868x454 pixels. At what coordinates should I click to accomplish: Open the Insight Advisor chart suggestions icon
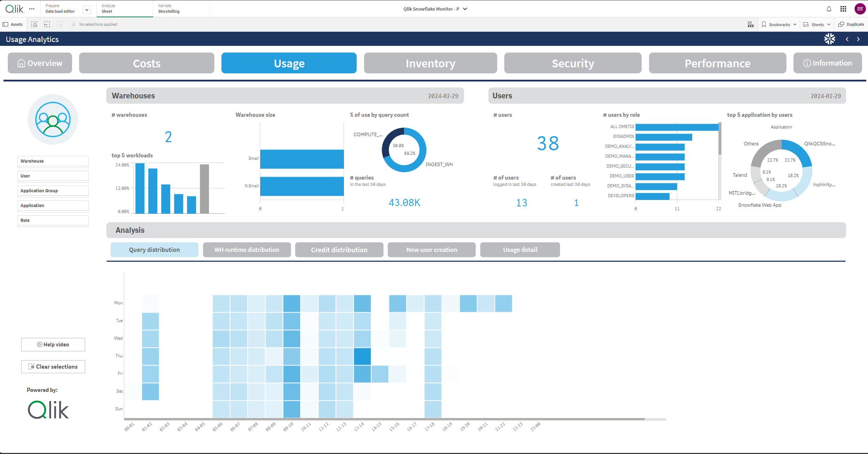click(751, 24)
